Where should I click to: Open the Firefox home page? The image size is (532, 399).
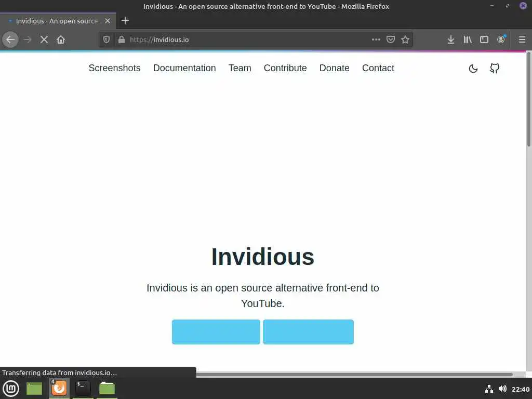[x=61, y=39]
